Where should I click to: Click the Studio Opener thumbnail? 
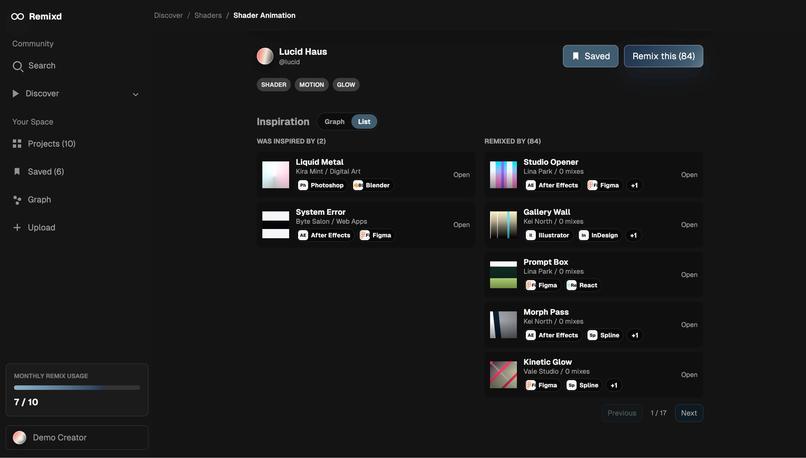(503, 175)
